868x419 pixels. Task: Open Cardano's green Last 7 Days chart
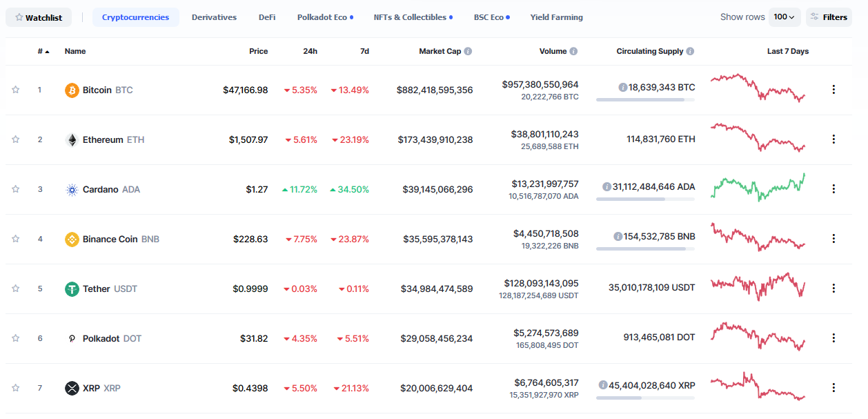[758, 187]
